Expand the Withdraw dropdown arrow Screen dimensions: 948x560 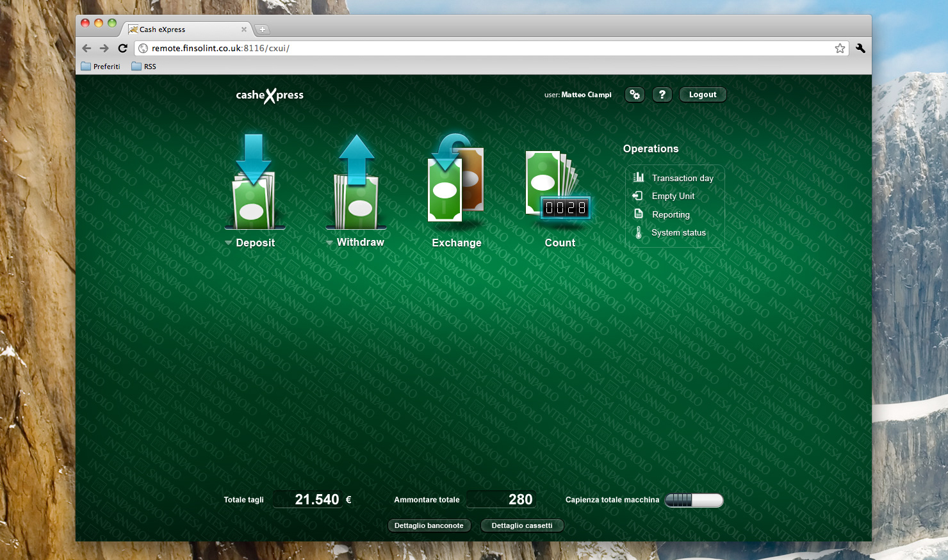329,243
